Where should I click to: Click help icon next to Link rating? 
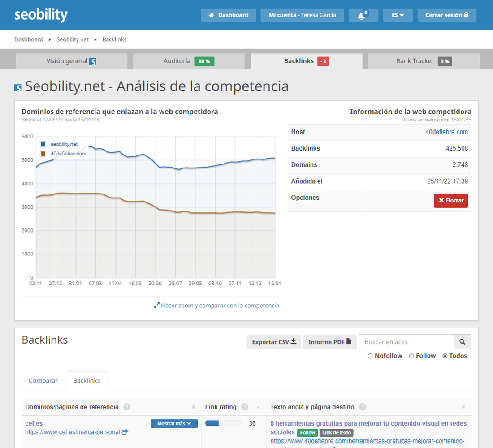coord(245,407)
